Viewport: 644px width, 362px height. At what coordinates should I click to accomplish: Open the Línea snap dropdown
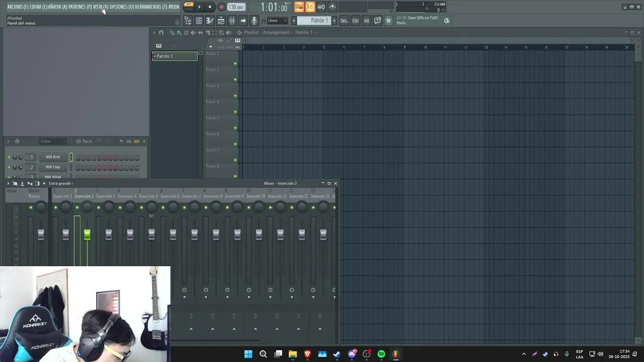(277, 21)
